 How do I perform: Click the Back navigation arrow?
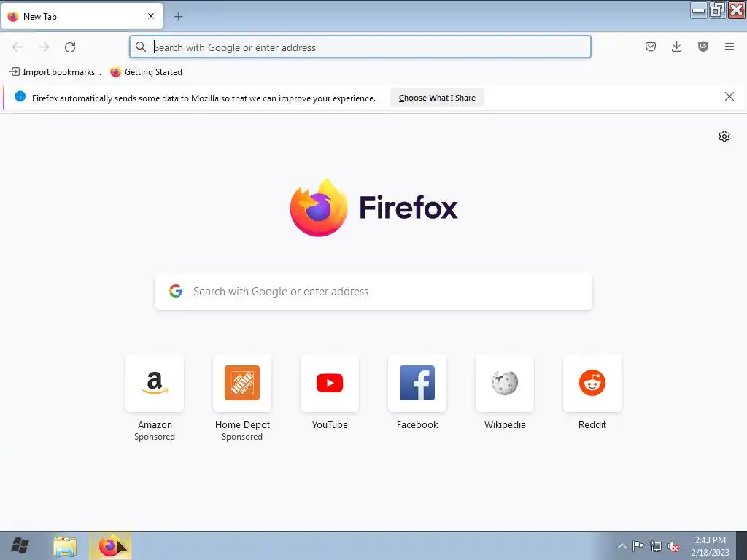pos(18,47)
